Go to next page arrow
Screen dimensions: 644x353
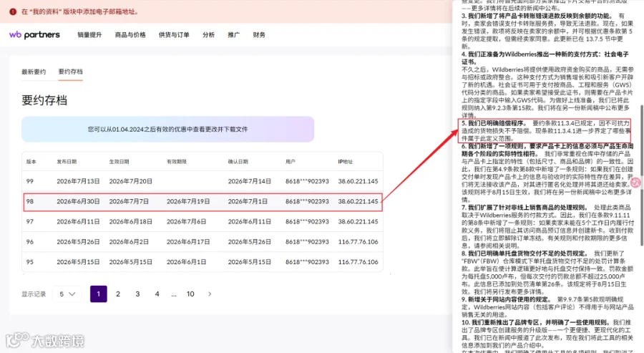coord(210,294)
